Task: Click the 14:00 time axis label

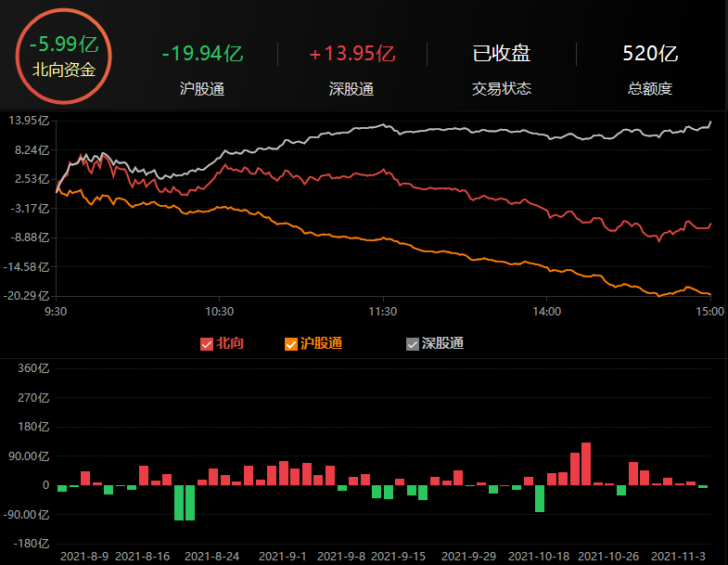Action: 546,312
